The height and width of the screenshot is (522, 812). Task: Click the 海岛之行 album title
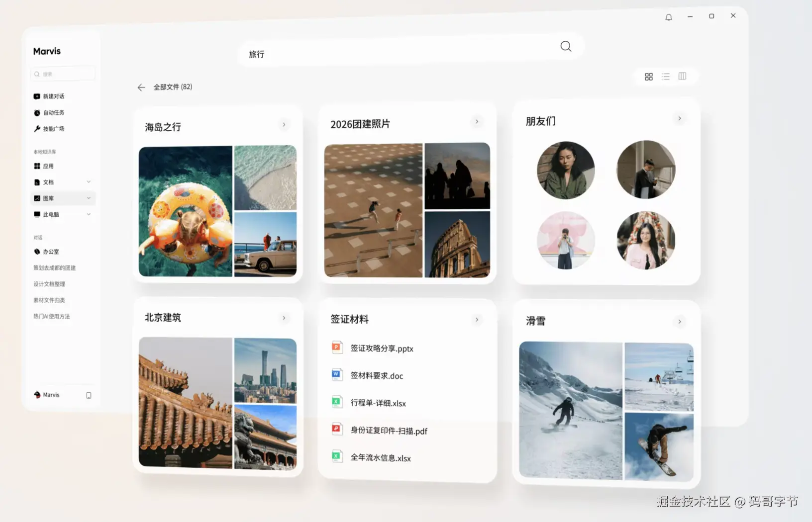pos(163,127)
